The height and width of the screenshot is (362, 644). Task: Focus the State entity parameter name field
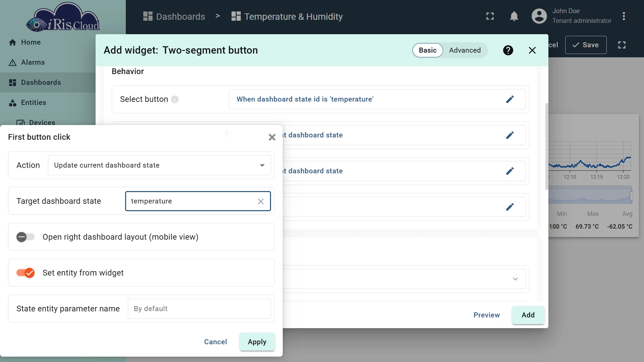click(x=199, y=309)
